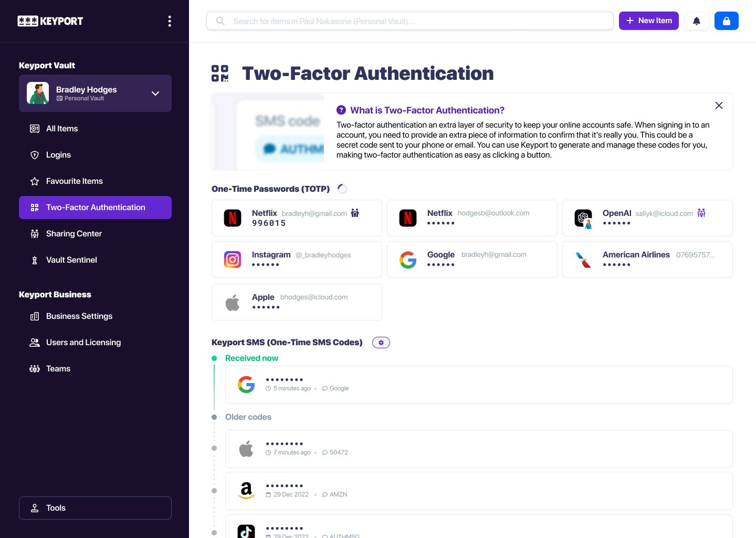
Task: Open the Apple 50472 SMS code row
Action: pos(479,449)
